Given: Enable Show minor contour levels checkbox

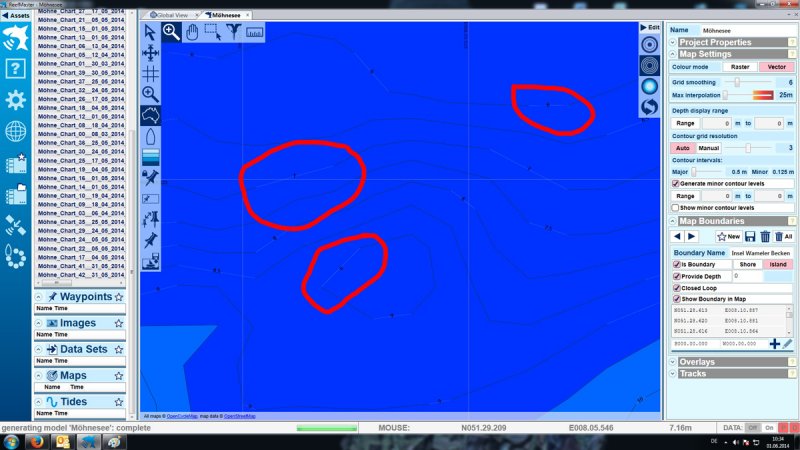Looking at the screenshot, I should tap(676, 208).
